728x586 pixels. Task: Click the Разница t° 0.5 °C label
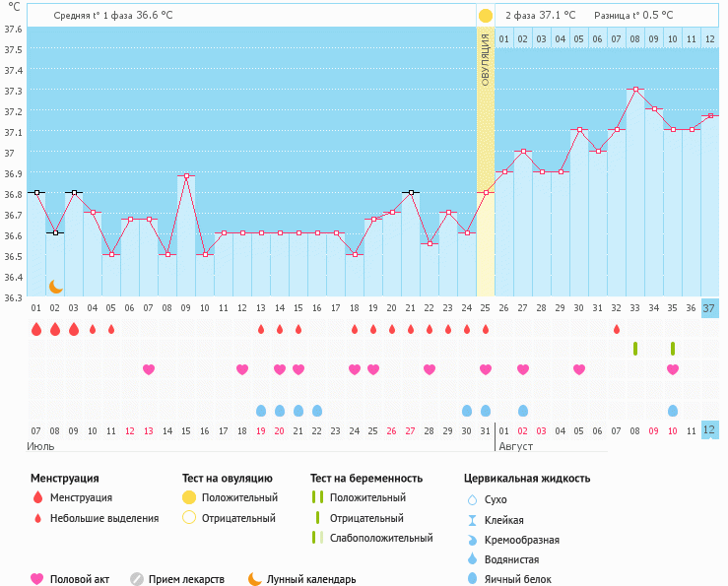click(633, 16)
